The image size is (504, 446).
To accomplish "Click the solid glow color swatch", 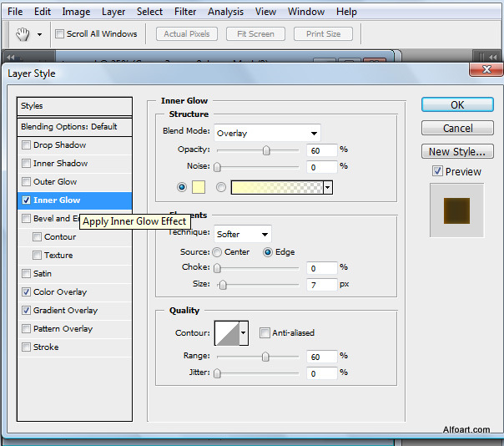I will (x=199, y=188).
